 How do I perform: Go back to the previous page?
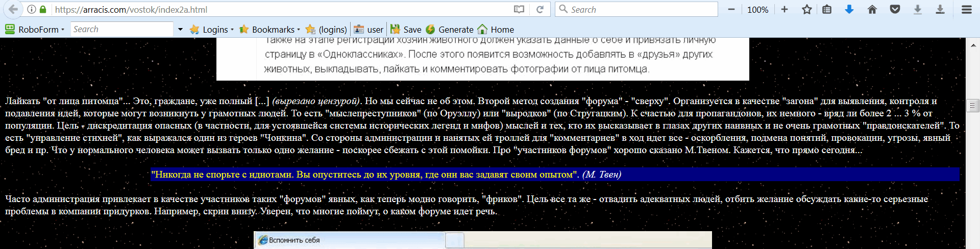click(13, 9)
